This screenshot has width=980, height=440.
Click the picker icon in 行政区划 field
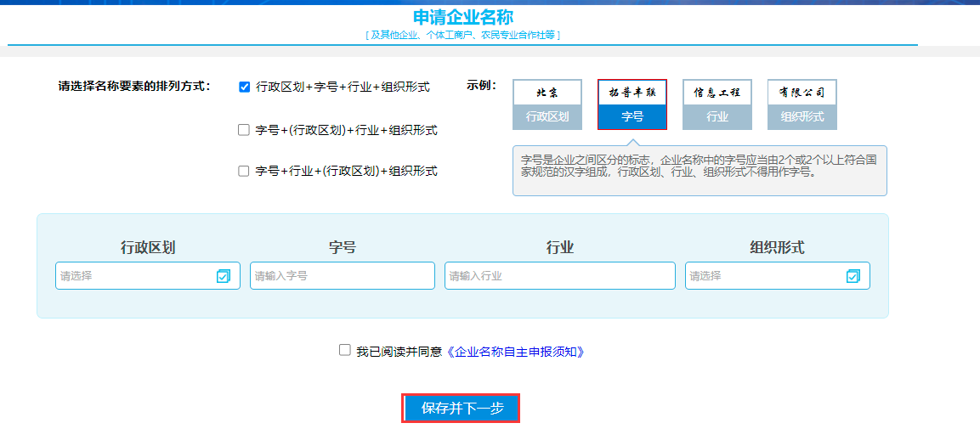pyautogui.click(x=224, y=276)
